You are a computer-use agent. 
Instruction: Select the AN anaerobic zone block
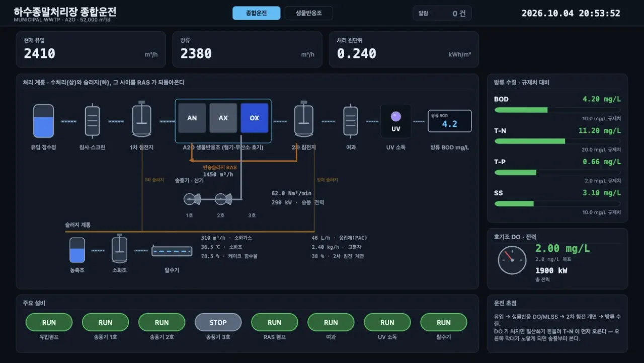[x=192, y=118]
